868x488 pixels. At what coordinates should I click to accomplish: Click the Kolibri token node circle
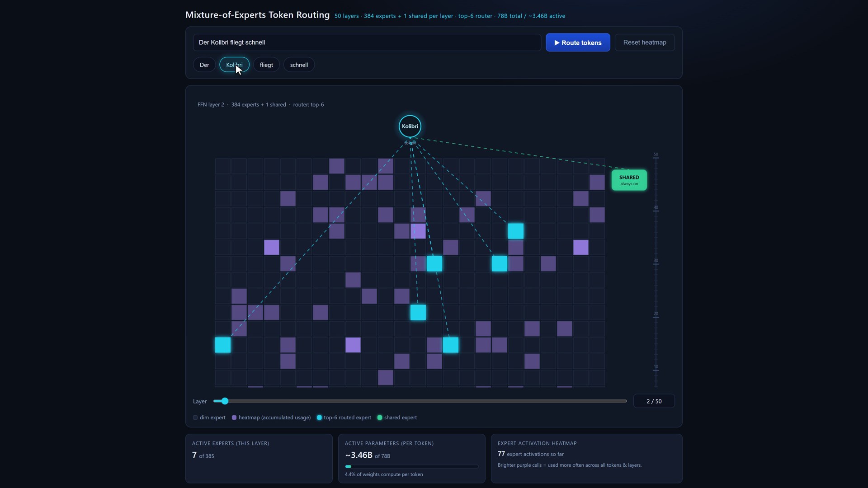point(410,127)
